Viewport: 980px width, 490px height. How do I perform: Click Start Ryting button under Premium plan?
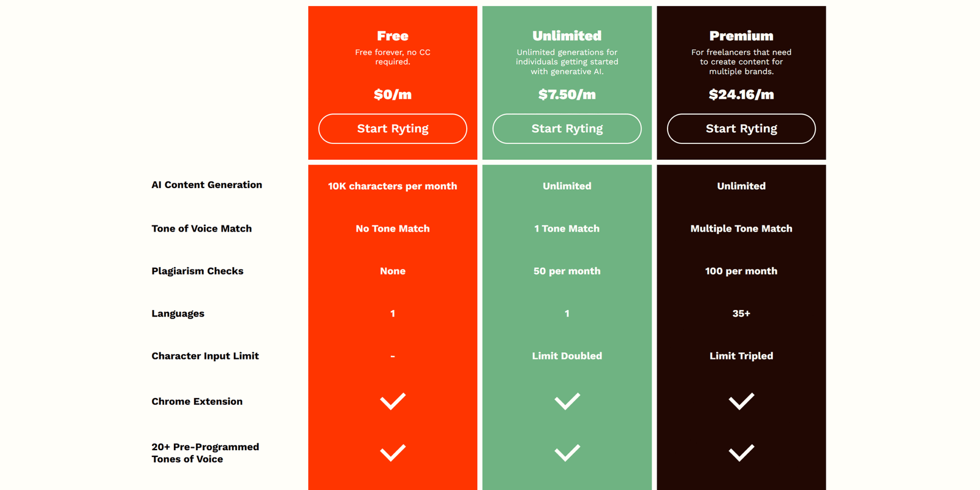(x=741, y=129)
